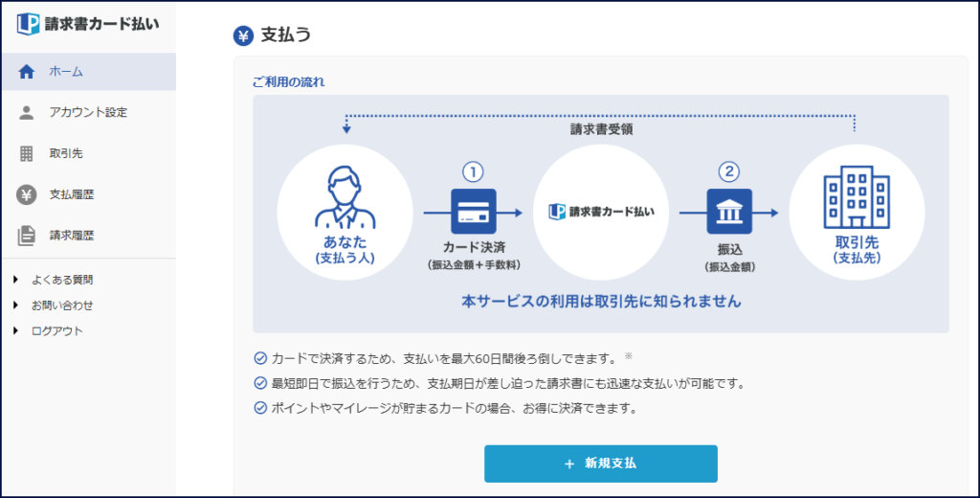Go to 支払履歴 page
980x498 pixels.
[x=72, y=194]
